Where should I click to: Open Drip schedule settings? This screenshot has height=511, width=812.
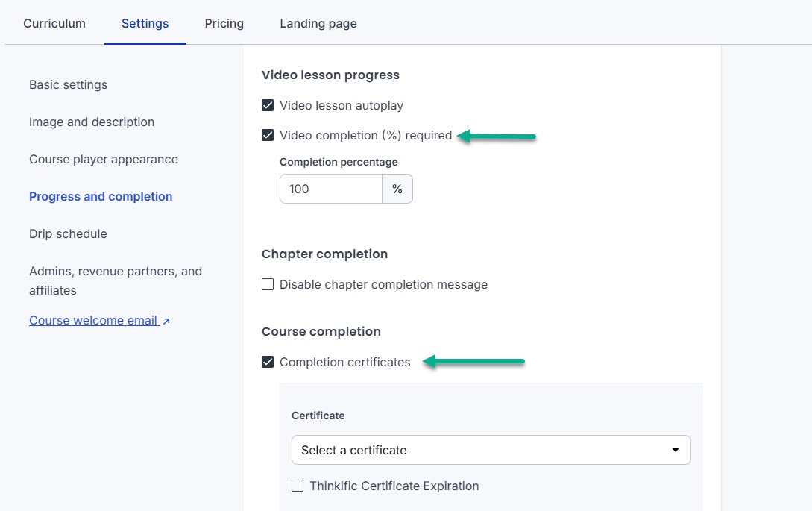(x=68, y=233)
